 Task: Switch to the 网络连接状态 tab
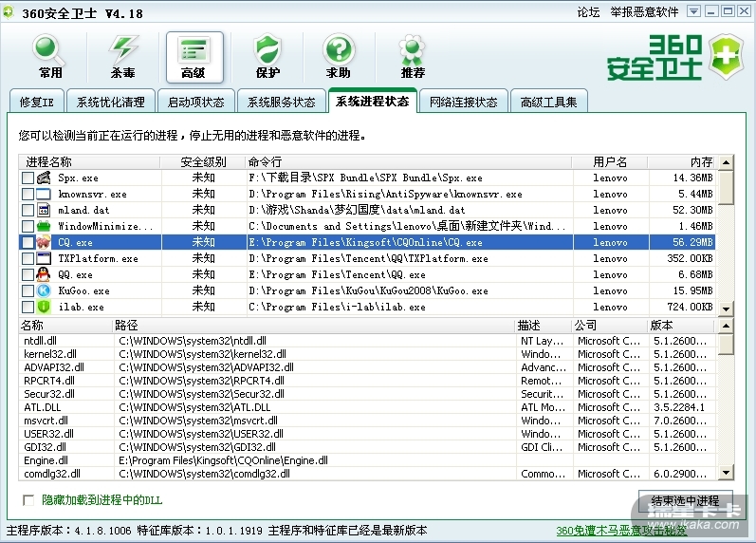point(464,102)
